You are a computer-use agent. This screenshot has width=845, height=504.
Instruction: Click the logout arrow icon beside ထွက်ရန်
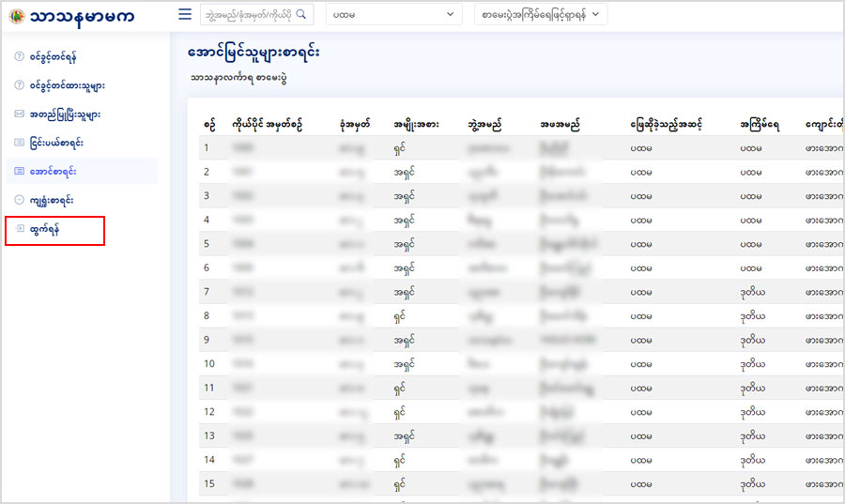coord(19,229)
